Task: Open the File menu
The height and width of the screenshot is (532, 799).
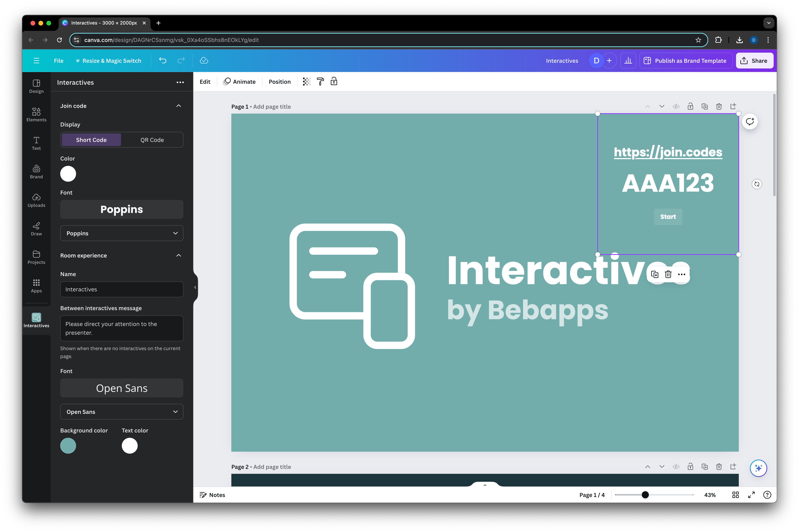Action: point(58,61)
